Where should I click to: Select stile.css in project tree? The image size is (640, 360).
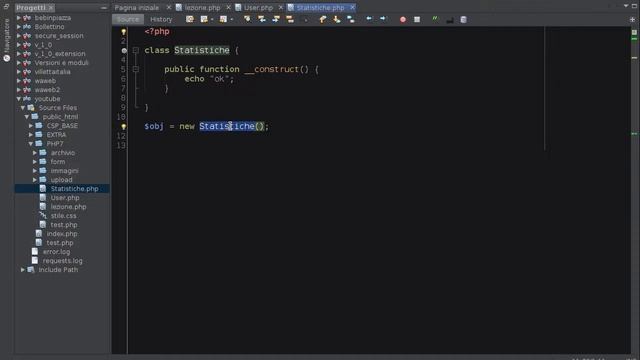(x=63, y=216)
